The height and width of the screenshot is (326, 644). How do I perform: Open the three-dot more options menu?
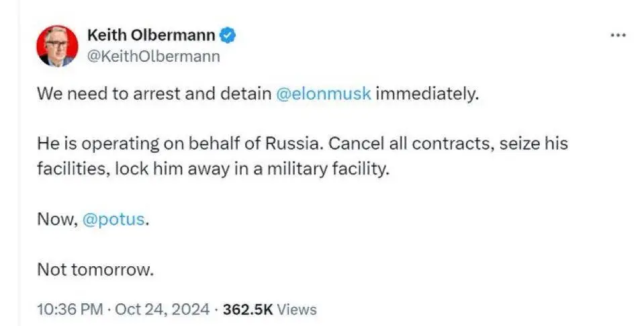(x=618, y=36)
